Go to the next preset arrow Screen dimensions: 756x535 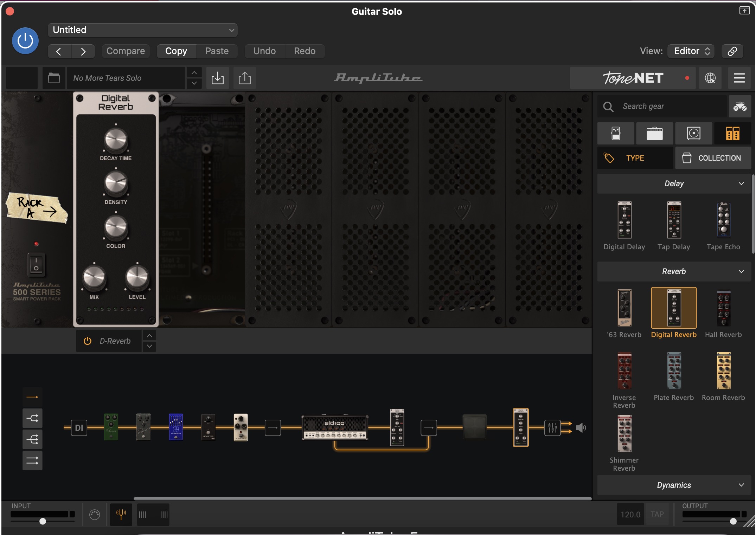tap(83, 51)
